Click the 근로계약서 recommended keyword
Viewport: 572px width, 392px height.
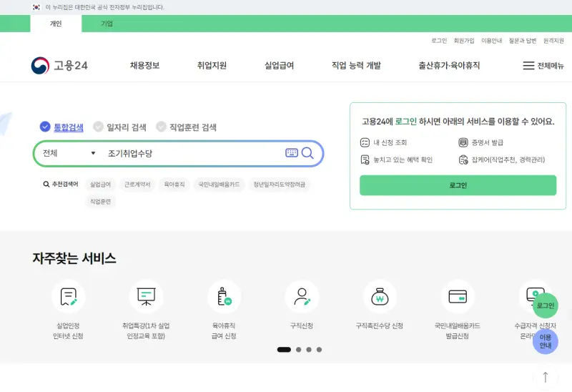tap(137, 185)
